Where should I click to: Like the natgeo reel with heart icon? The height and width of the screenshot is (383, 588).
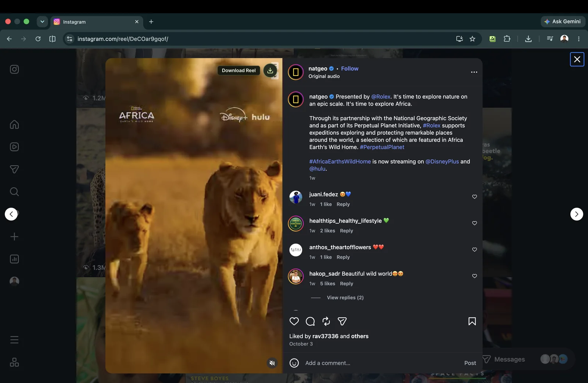[294, 321]
